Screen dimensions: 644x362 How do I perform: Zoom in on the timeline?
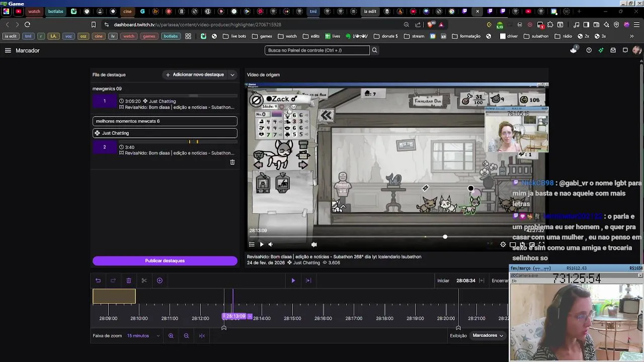pyautogui.click(x=171, y=336)
